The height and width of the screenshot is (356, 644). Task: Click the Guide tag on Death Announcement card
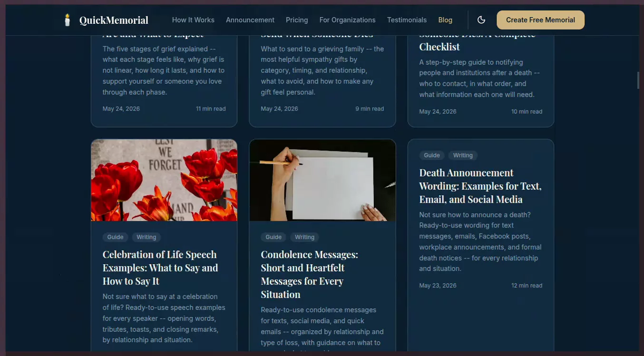(x=432, y=155)
